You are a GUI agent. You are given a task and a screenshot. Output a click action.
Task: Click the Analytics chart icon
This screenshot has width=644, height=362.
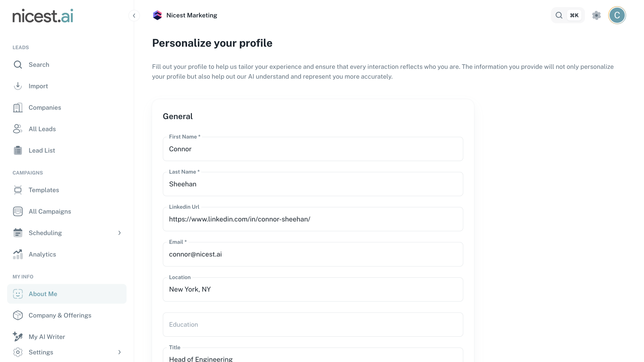18,254
